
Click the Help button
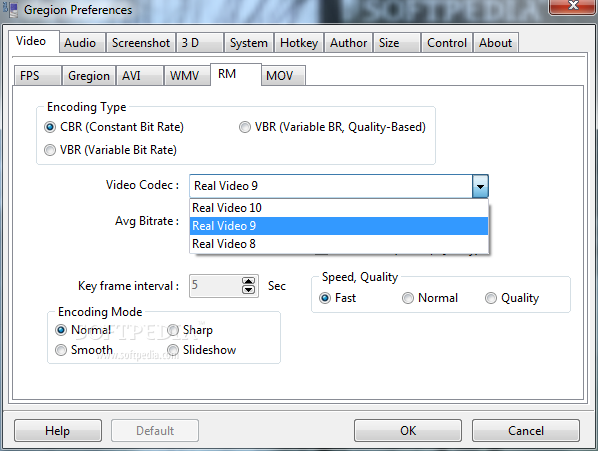point(58,431)
